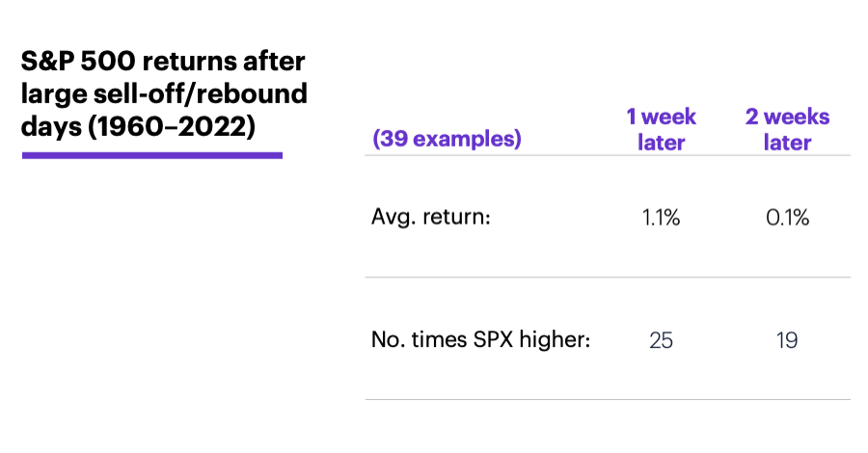Screen dimensions: 868x453
Task: Click the value 25 under 1 week later
Action: coord(661,340)
